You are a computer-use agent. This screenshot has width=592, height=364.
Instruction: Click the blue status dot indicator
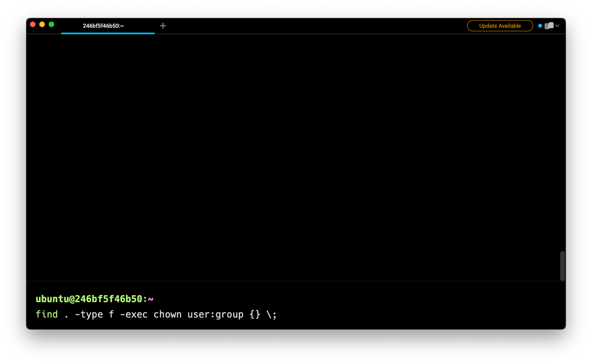540,26
